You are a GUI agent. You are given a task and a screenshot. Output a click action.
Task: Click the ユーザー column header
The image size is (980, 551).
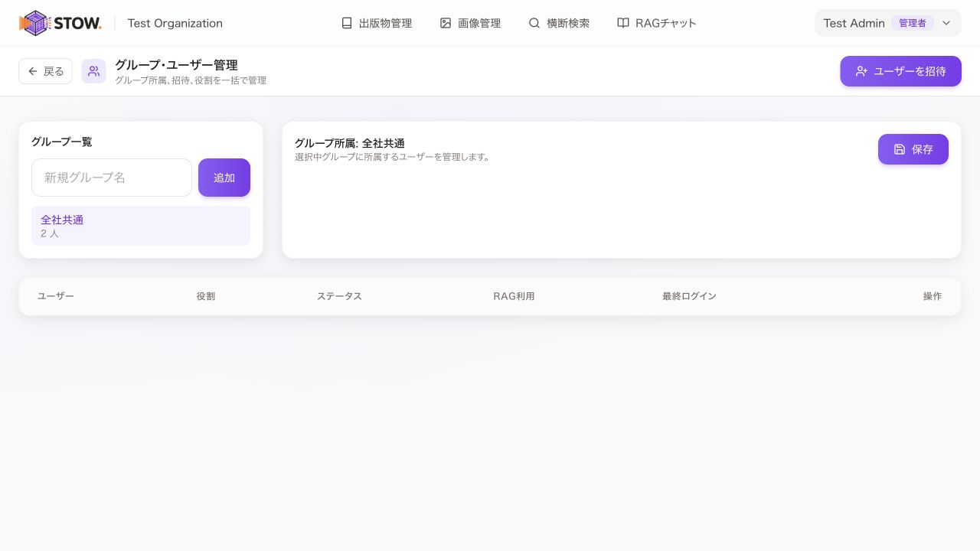point(56,296)
